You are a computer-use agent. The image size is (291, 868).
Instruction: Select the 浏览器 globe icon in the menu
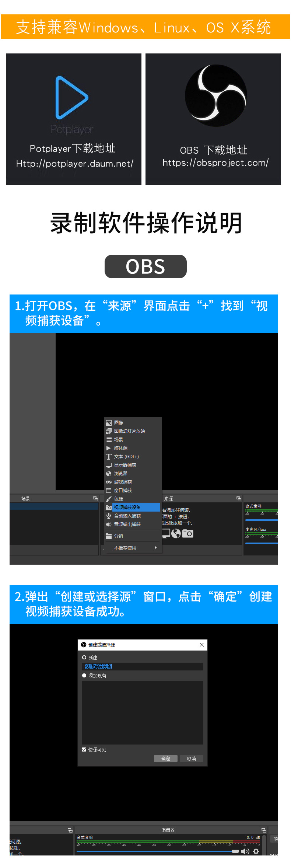(109, 474)
